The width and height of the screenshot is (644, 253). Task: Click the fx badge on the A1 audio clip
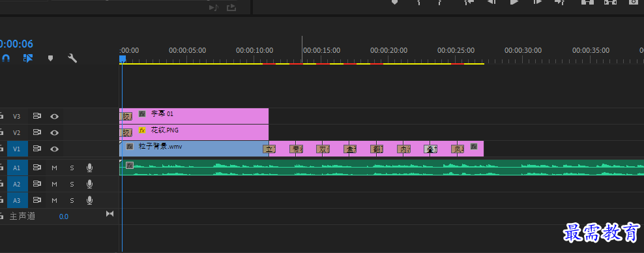130,165
